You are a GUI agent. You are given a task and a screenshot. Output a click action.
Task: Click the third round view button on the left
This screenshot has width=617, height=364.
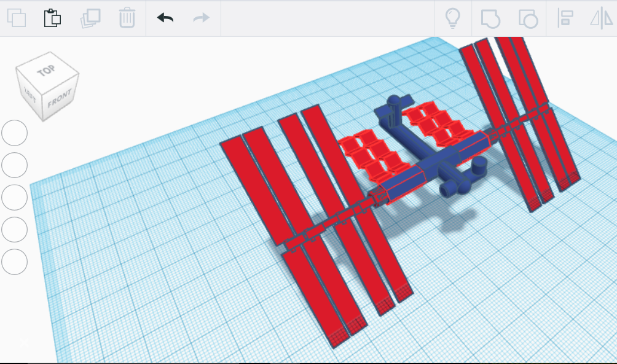15,197
